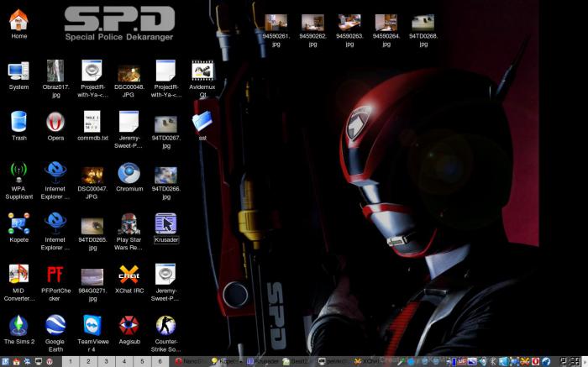
Task: Launch Avidemux Qt video editor icon
Action: pyautogui.click(x=202, y=79)
